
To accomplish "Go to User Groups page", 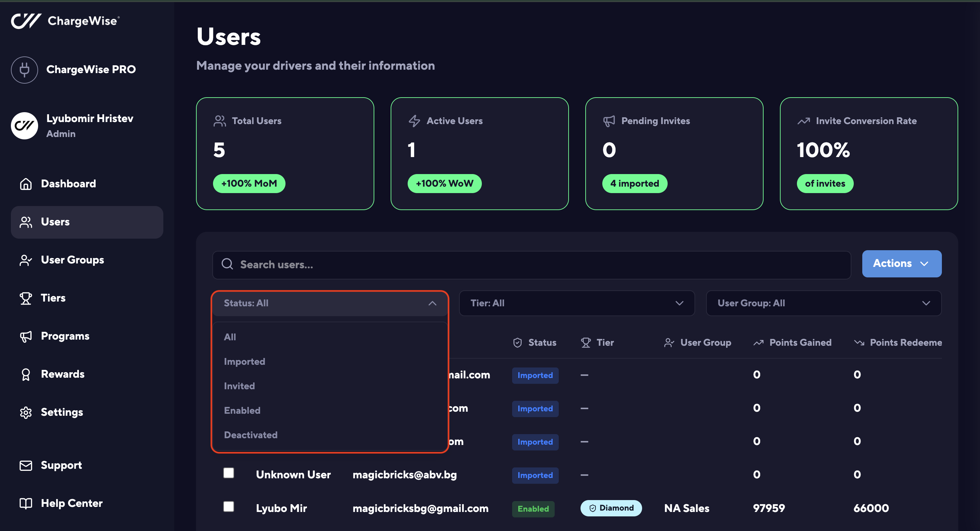I will [72, 260].
